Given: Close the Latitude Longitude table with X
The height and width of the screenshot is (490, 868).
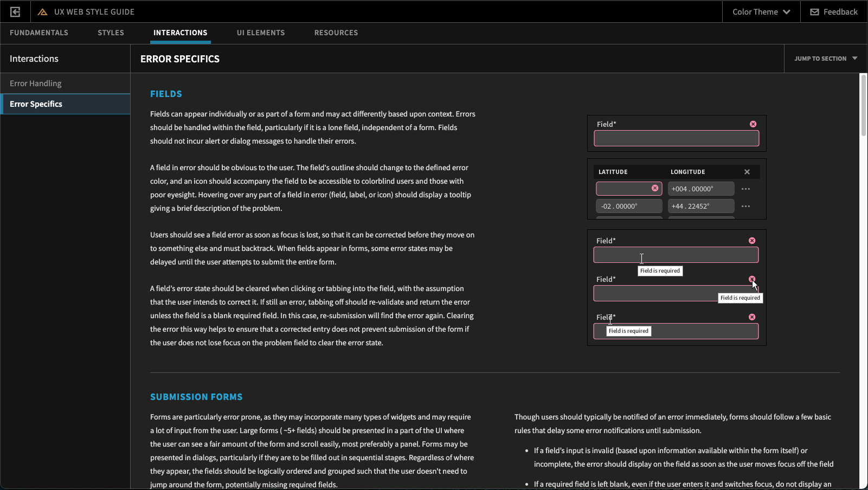Looking at the screenshot, I should (x=747, y=172).
